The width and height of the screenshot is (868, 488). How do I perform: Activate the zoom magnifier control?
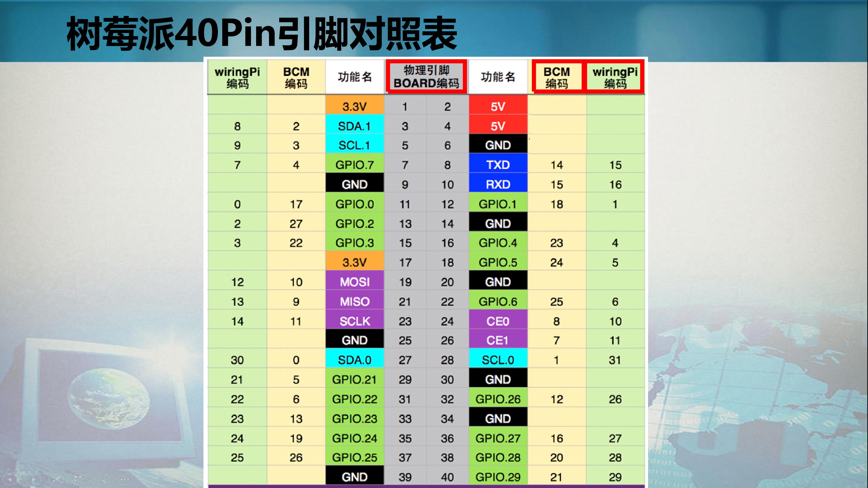[x=102, y=479]
